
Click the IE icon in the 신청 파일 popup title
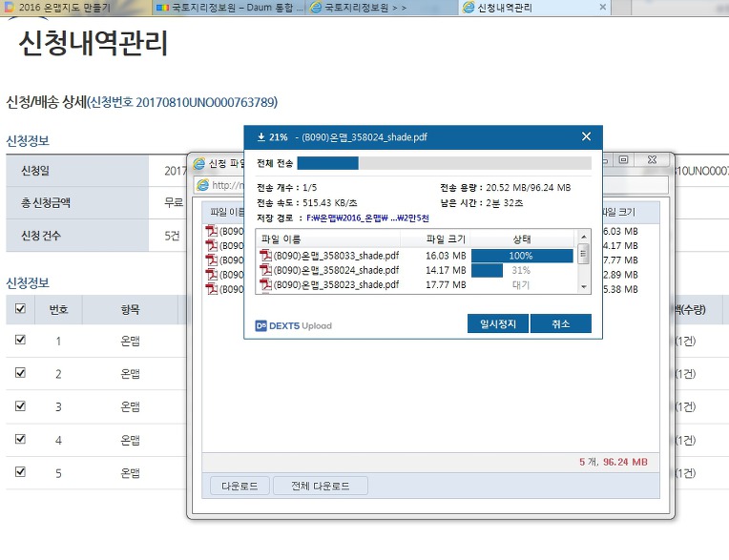(199, 163)
